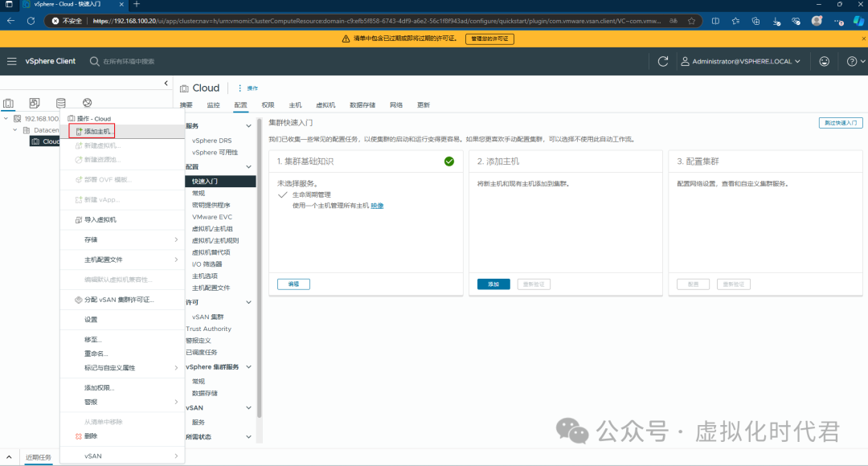This screenshot has height=466, width=868.
Task: Collapse the 所需状态 section
Action: tap(248, 436)
